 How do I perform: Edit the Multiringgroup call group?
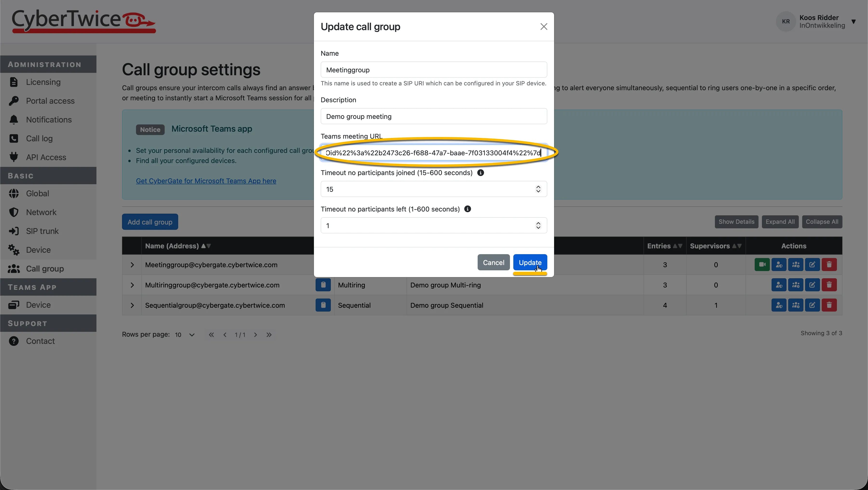pyautogui.click(x=812, y=285)
